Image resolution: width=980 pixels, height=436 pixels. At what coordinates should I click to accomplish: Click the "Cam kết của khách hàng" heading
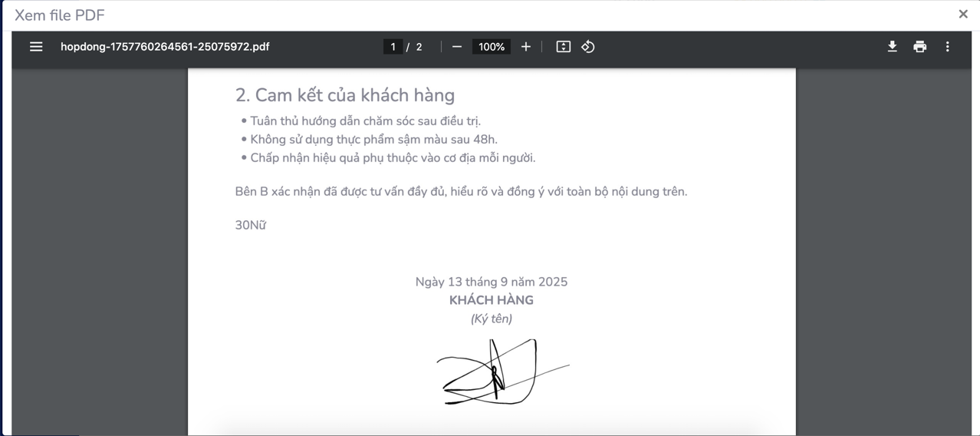(344, 95)
